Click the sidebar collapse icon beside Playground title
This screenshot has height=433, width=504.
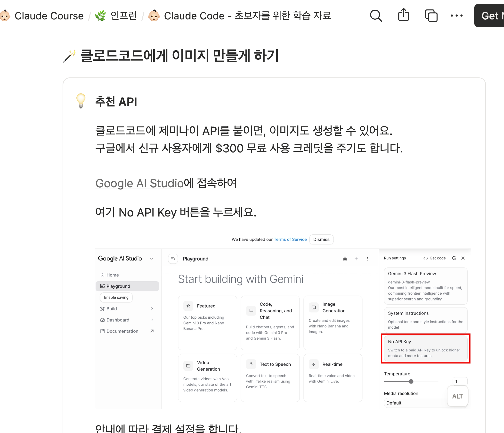[x=173, y=259]
